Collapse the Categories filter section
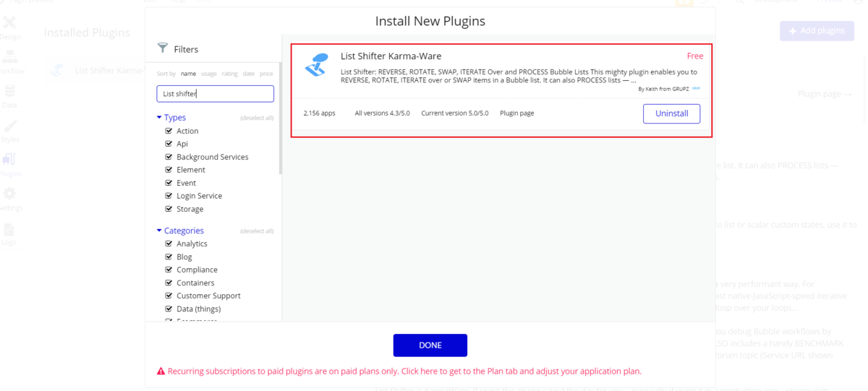 (x=180, y=231)
